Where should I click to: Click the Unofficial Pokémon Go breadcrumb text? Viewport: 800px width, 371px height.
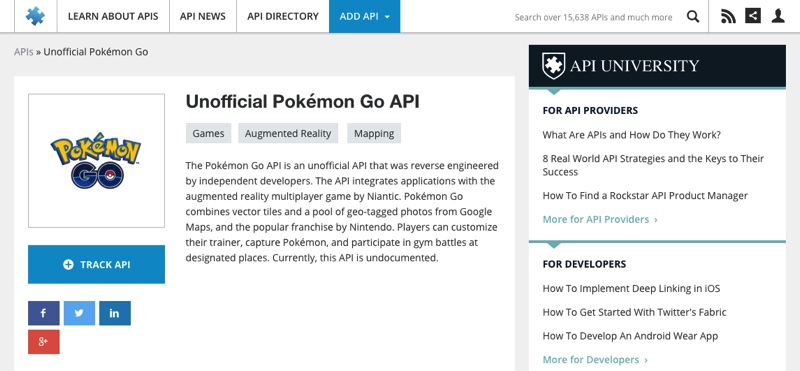point(96,52)
